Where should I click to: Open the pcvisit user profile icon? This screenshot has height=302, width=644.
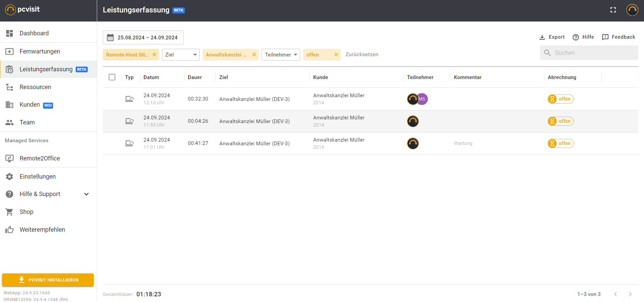tap(632, 10)
